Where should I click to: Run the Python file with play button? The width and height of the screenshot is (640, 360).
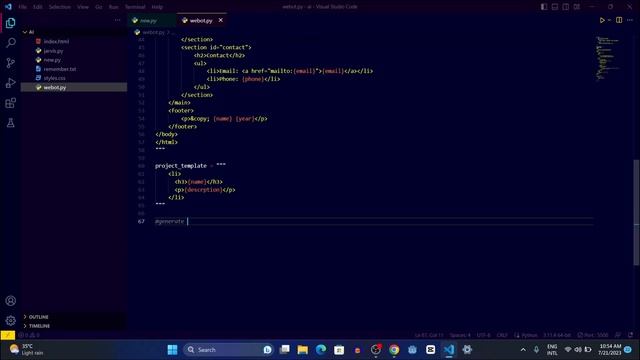click(602, 20)
